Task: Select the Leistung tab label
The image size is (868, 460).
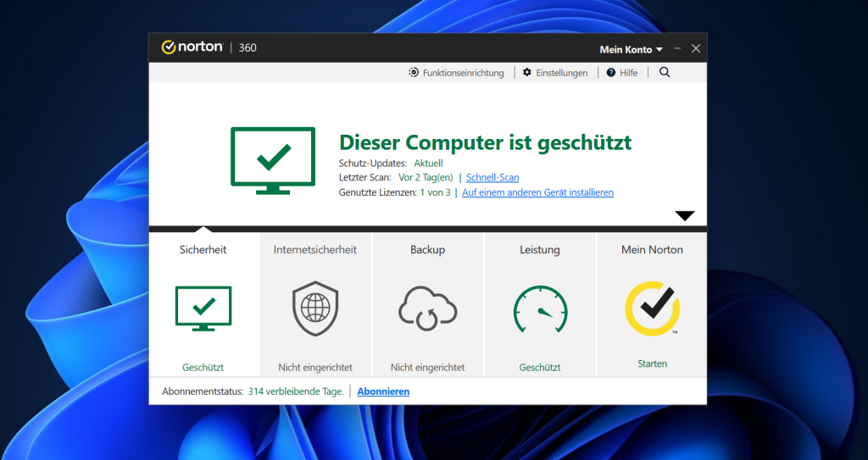Action: point(540,250)
